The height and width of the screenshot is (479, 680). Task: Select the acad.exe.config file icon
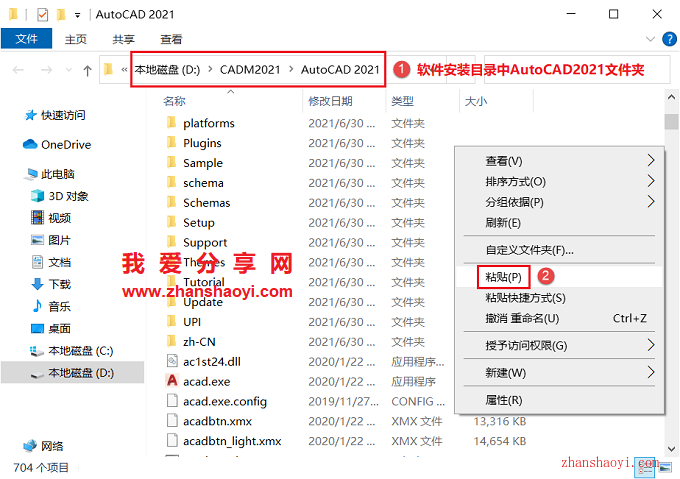172,401
